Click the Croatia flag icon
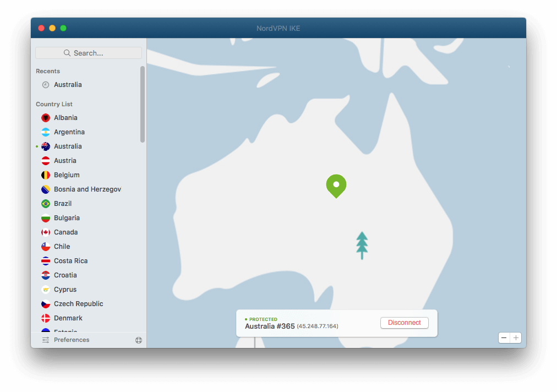Viewport: 557px width, 392px height. [46, 275]
